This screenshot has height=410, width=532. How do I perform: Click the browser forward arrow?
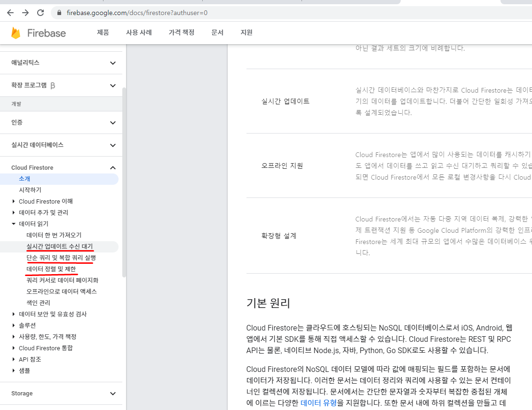pos(25,13)
